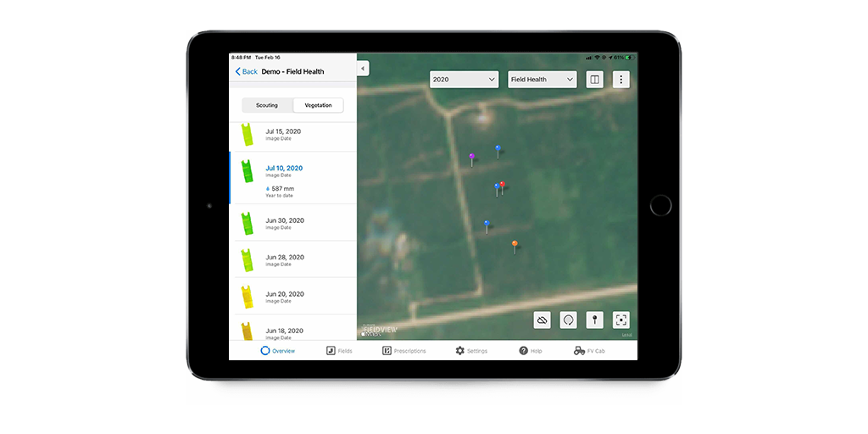Open the FV Cab tractor tab
Screen dimensions: 868x434
(x=589, y=351)
